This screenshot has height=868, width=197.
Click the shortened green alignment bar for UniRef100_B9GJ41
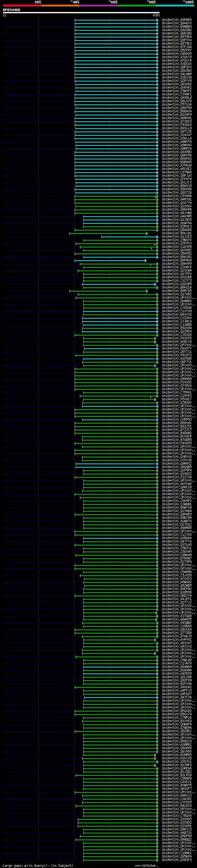108,233
